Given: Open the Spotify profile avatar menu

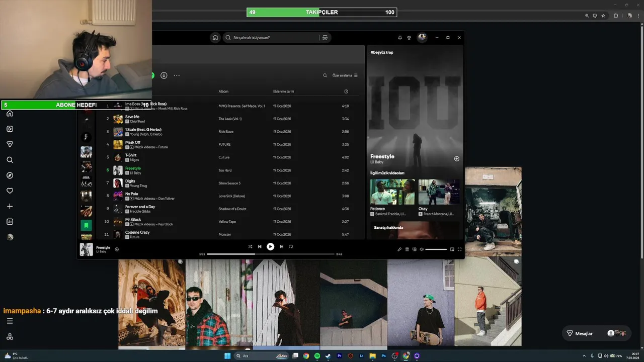Looking at the screenshot, I should click(422, 37).
